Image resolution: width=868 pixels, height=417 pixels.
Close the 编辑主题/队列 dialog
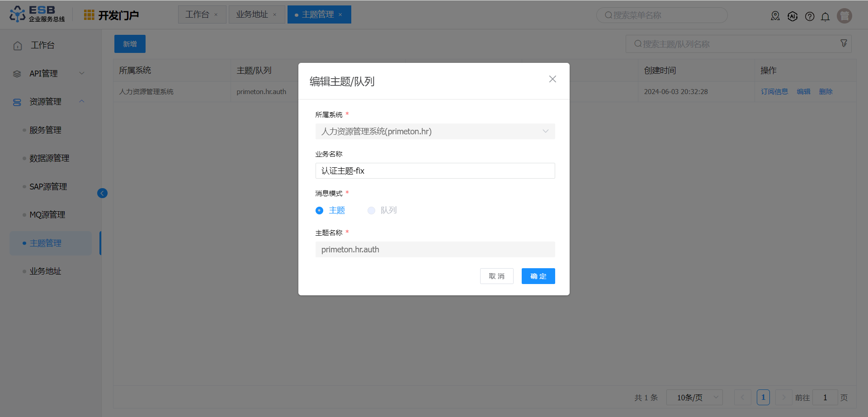coord(552,79)
